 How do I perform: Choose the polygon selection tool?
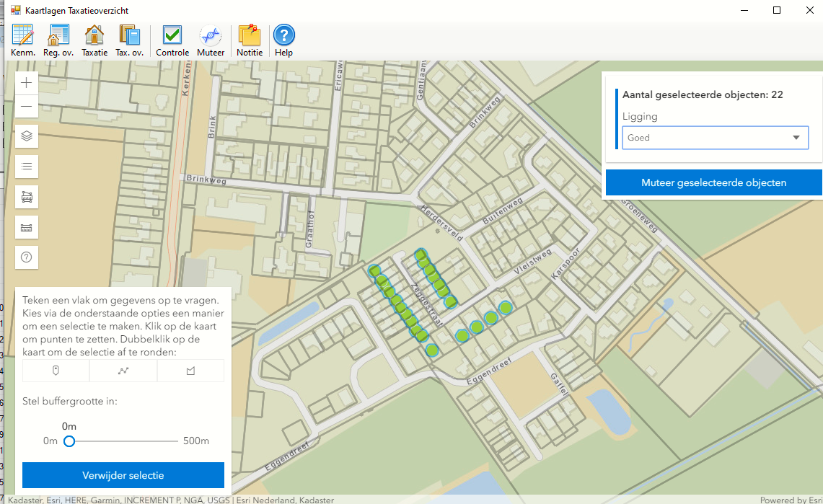pos(190,371)
